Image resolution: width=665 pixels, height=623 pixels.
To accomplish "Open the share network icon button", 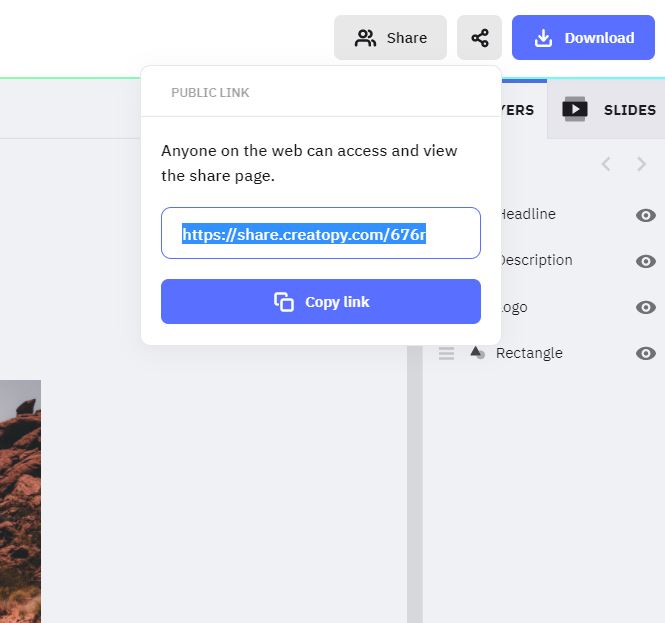I will [479, 38].
